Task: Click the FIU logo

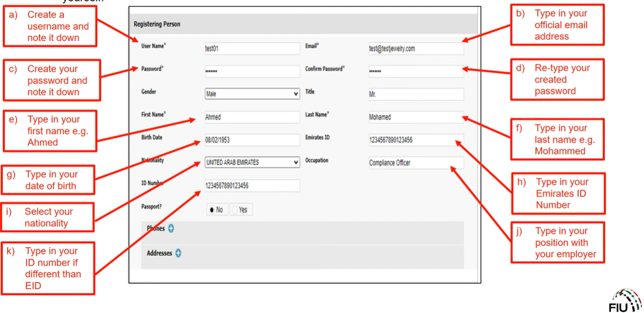Action: point(626,301)
